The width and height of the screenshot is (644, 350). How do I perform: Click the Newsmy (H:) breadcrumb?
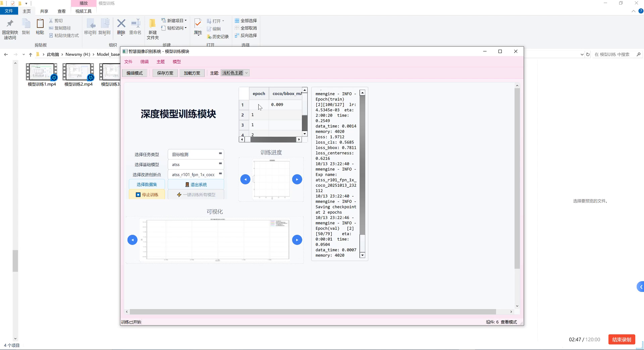[78, 54]
